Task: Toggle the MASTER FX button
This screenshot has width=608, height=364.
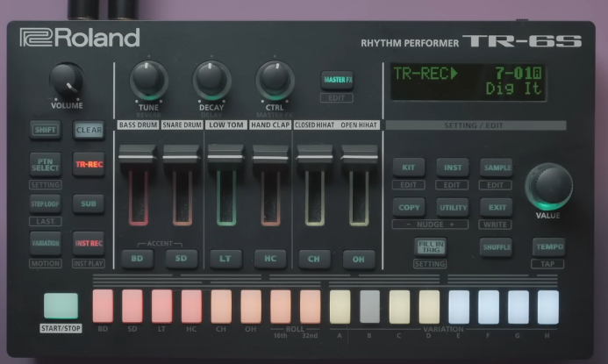Action: coord(338,80)
